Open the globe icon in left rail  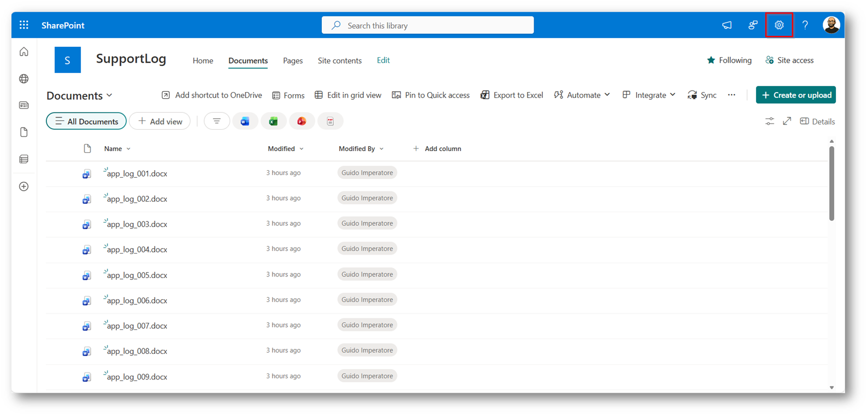click(24, 79)
